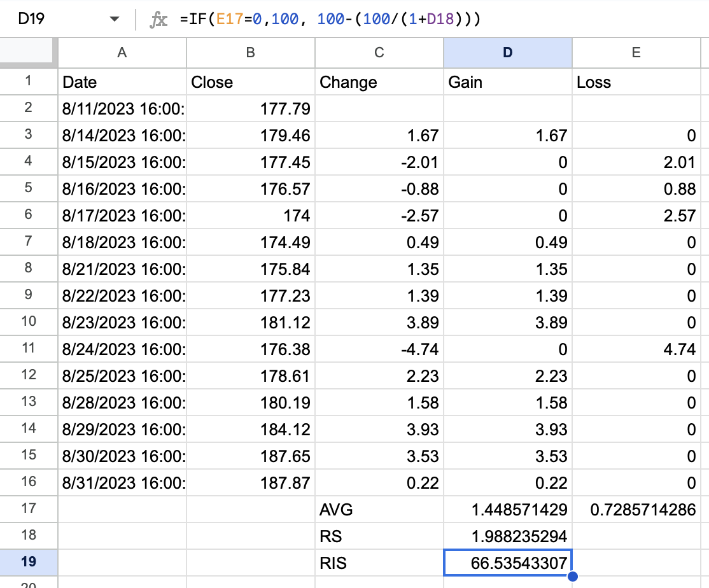Select the Gain column value 0.22
709x588 pixels.
tap(508, 483)
